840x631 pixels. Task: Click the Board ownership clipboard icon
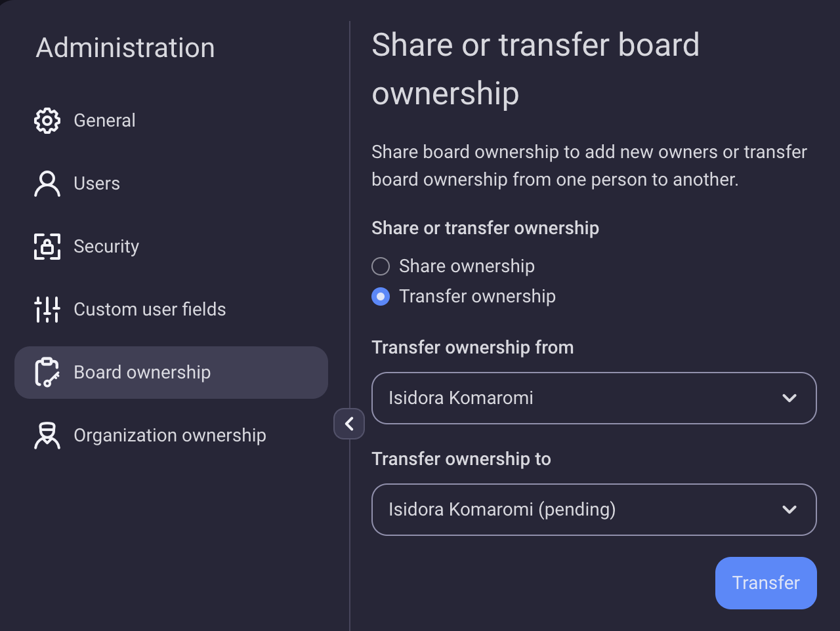[47, 372]
